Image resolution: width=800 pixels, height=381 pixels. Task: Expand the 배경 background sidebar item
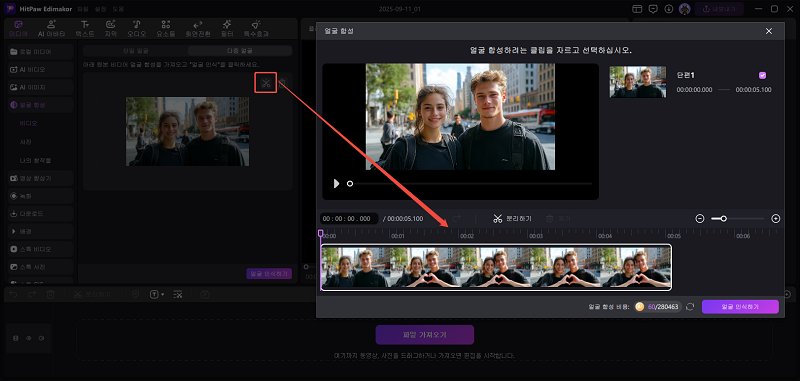pyautogui.click(x=41, y=231)
